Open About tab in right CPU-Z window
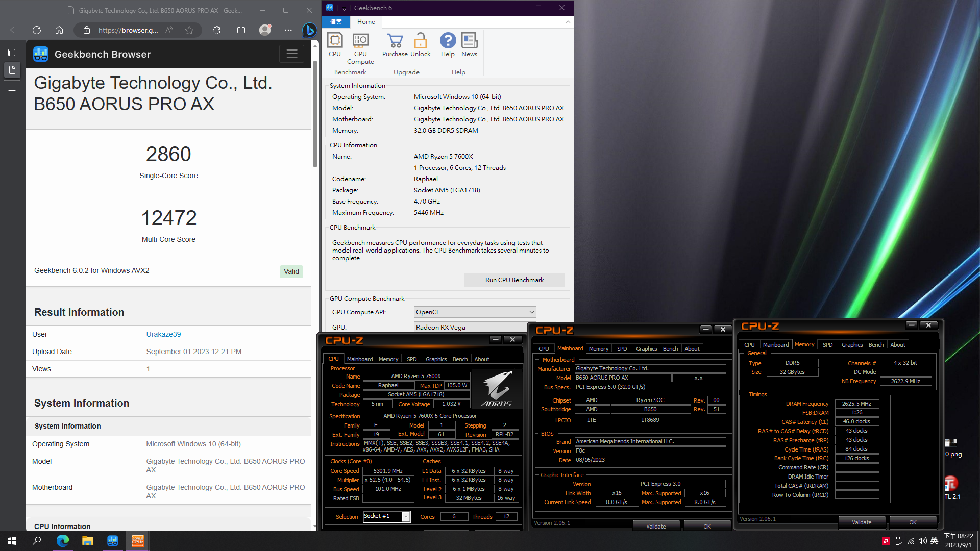The width and height of the screenshot is (980, 551). click(x=898, y=345)
